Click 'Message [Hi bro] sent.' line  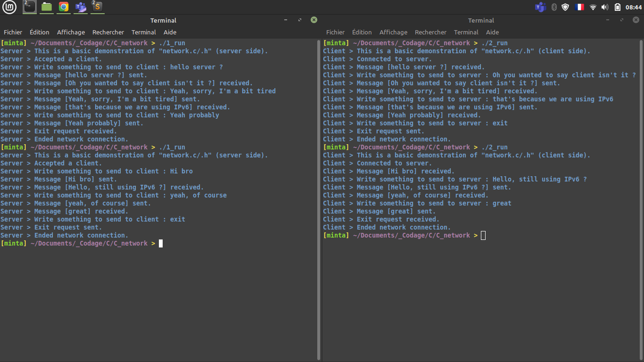pyautogui.click(x=59, y=179)
